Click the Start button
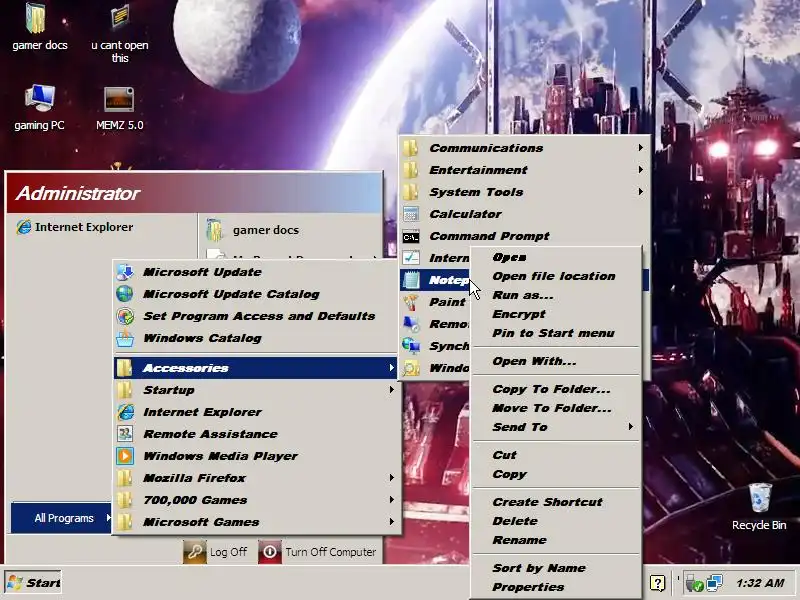This screenshot has height=600, width=800. click(x=33, y=582)
